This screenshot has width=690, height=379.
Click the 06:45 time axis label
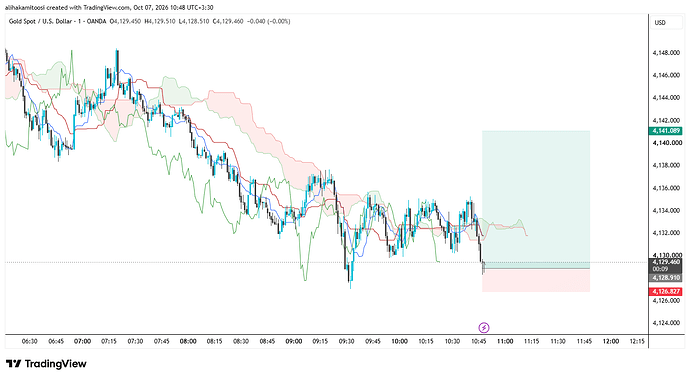(x=56, y=341)
